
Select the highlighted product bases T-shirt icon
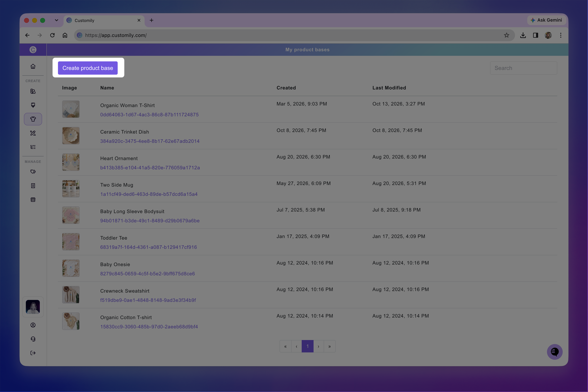click(x=33, y=119)
